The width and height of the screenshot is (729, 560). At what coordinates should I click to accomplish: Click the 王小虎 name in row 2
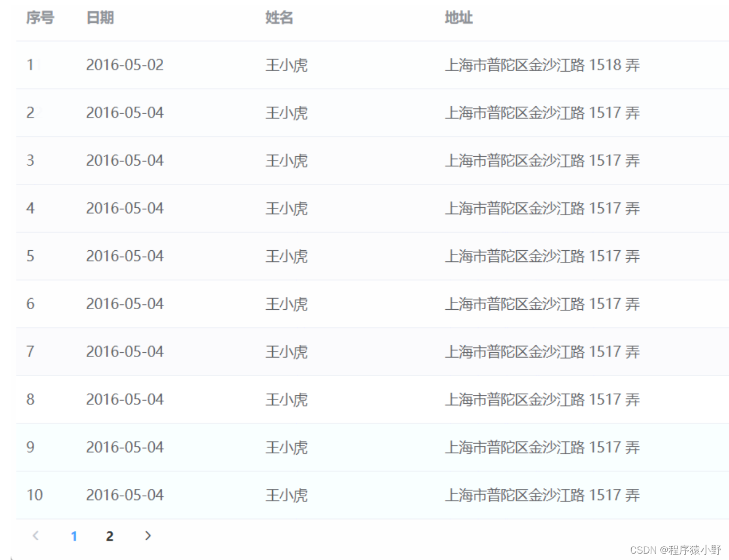click(287, 113)
